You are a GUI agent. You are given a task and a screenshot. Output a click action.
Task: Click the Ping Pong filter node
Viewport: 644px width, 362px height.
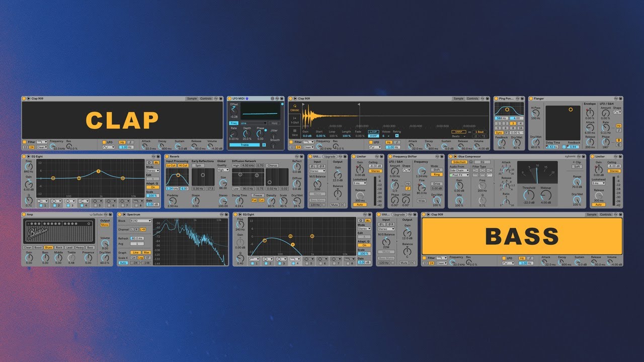(507, 110)
